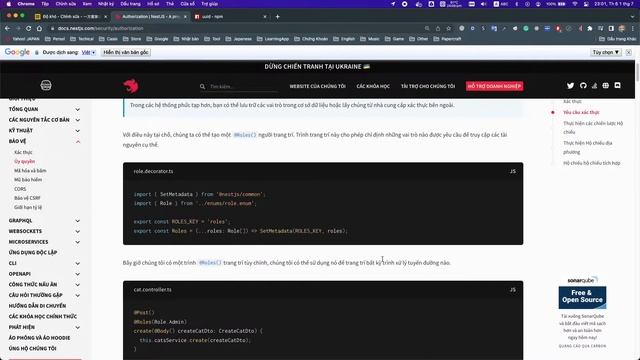Open WEBSITE CỦA CHÚNG TÔI link
Screen dimensions: 640x360
coord(318,86)
